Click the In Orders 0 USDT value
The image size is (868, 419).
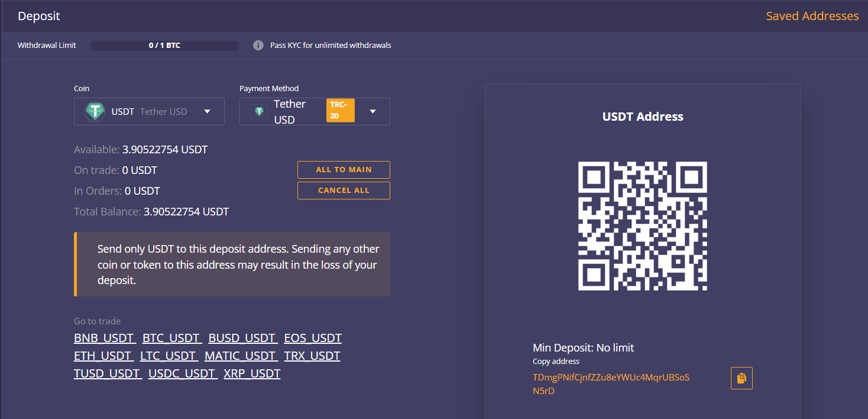(142, 191)
